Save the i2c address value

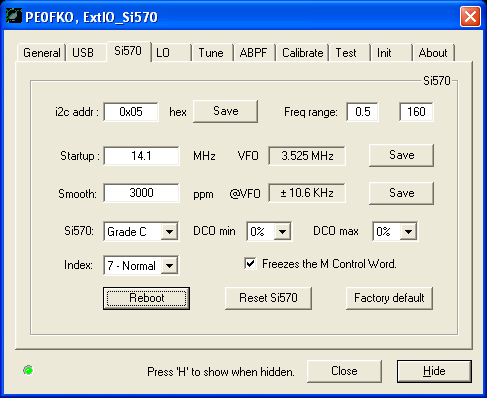(x=226, y=111)
